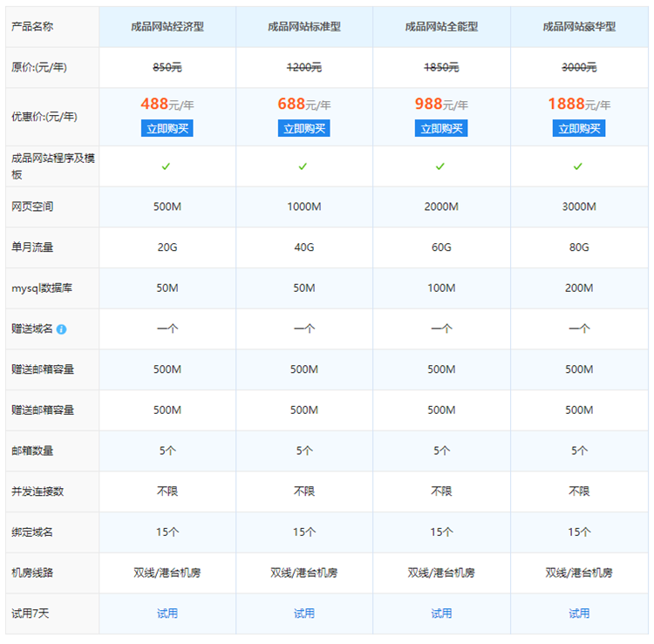Viewport: 654px width, 644px height.
Task: Click the green checkmark under 成品网站经济型
Action: coord(167,166)
